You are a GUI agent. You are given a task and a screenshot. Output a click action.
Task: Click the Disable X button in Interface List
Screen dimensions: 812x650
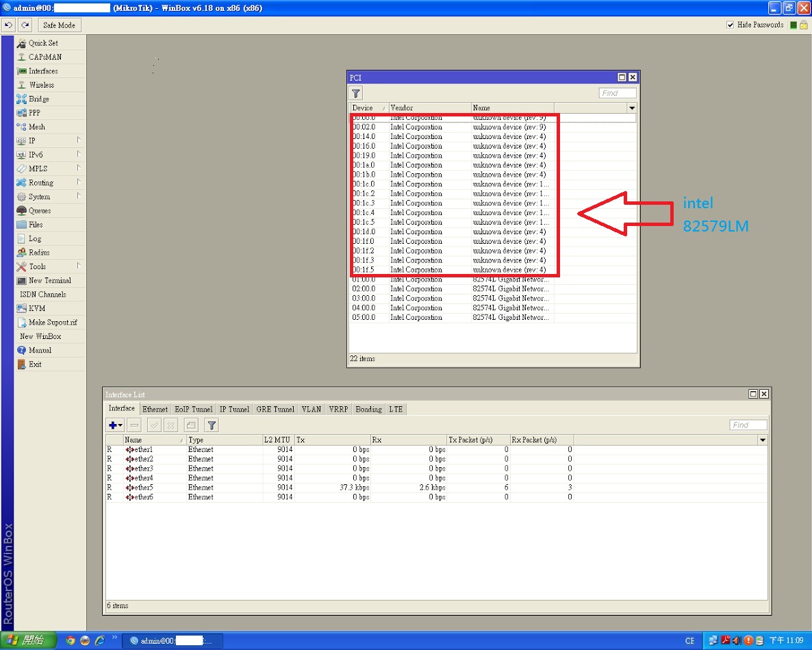(x=171, y=425)
